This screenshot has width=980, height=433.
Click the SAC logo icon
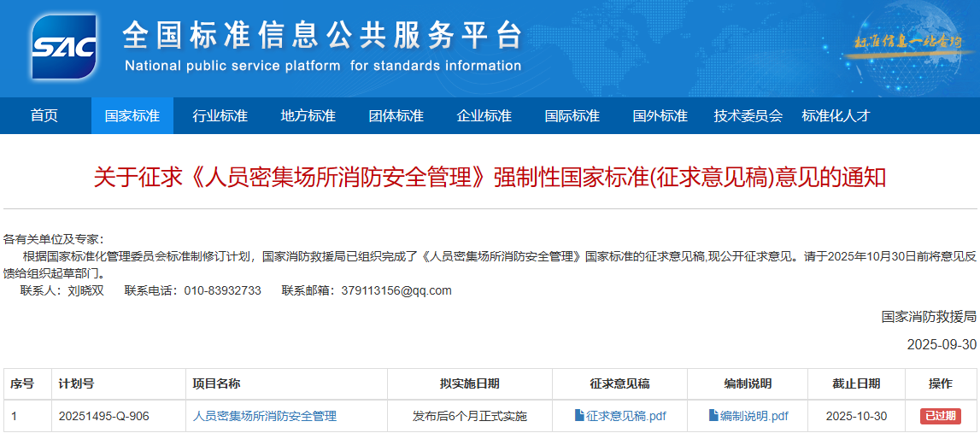pyautogui.click(x=64, y=47)
